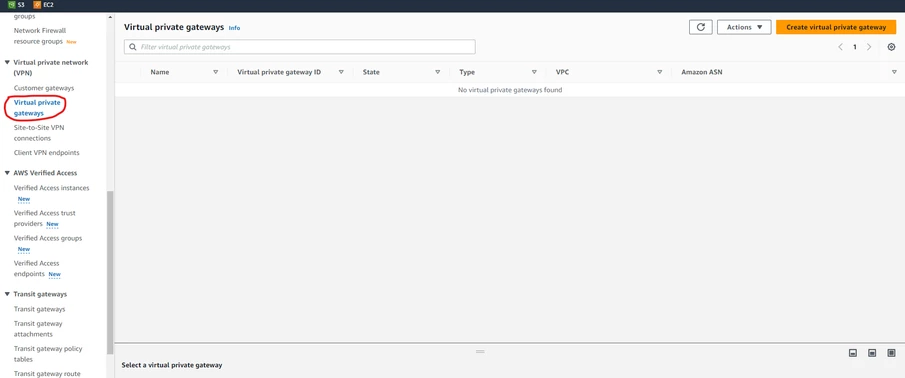The height and width of the screenshot is (378, 905).
Task: Go to previous page arrow
Action: [x=840, y=47]
